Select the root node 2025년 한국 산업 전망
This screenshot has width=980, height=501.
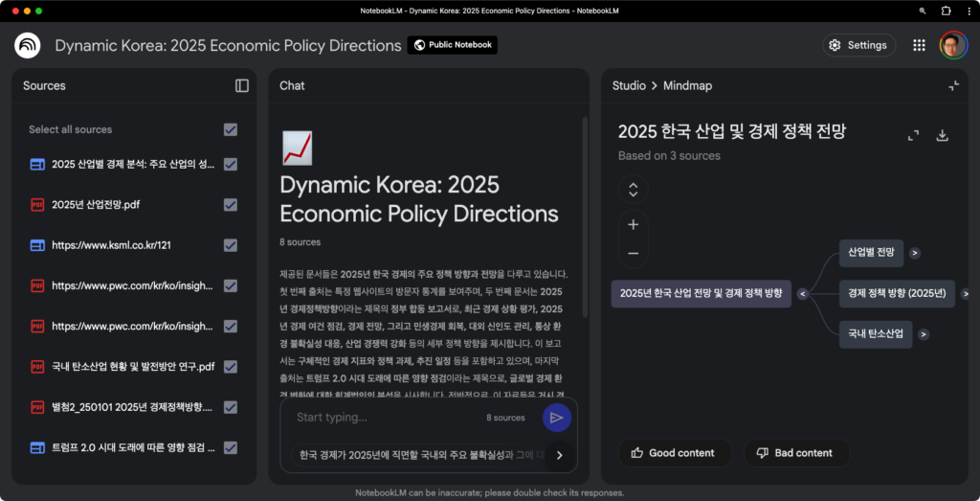(701, 293)
